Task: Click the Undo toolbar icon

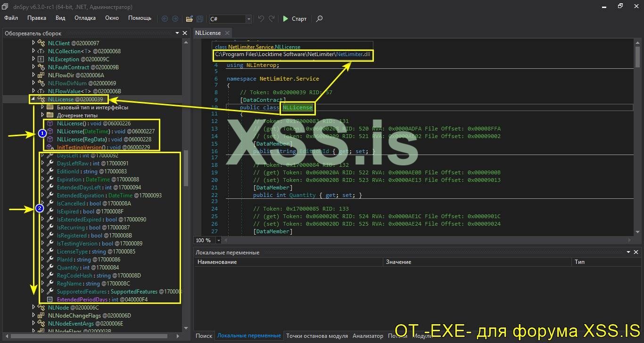Action: (x=261, y=19)
